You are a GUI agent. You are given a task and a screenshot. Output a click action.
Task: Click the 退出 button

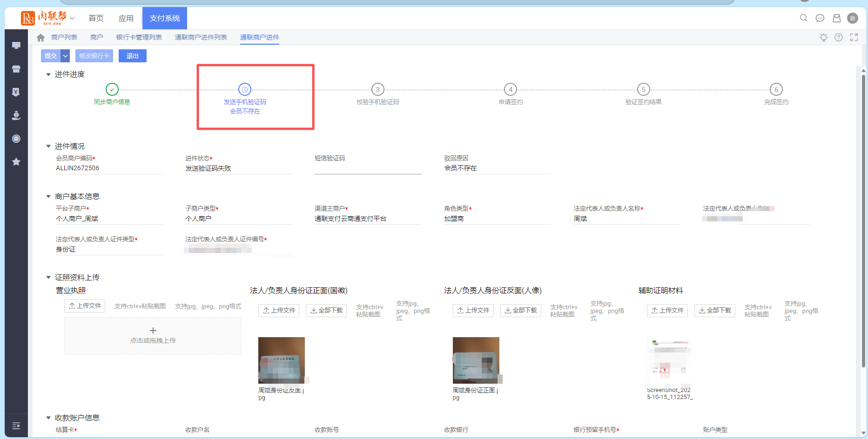coord(132,56)
